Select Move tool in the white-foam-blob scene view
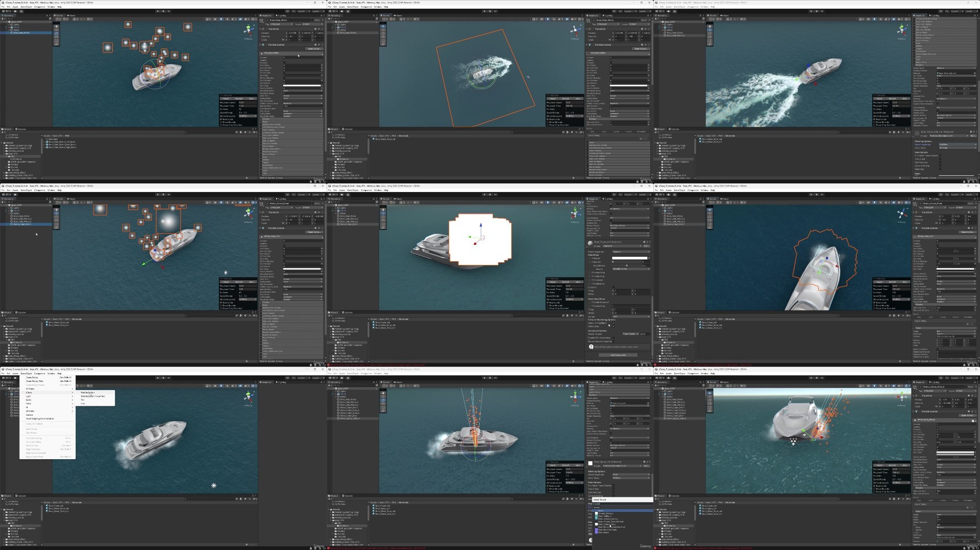The height and width of the screenshot is (550, 980). (383, 213)
